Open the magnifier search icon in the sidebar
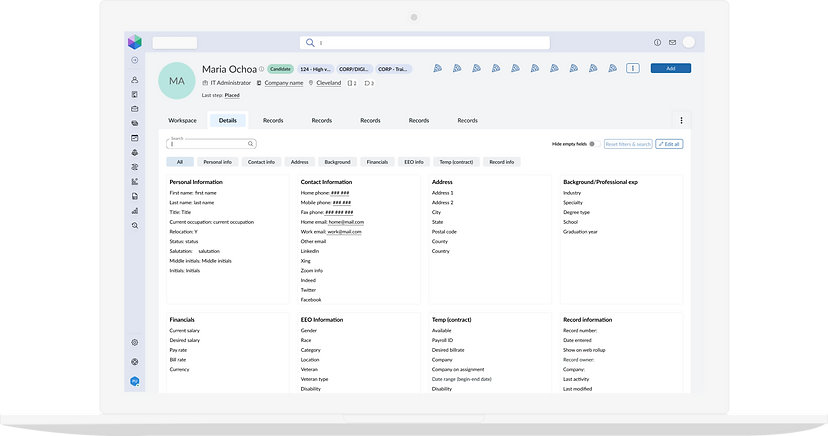The height and width of the screenshot is (436, 828). tap(135, 225)
